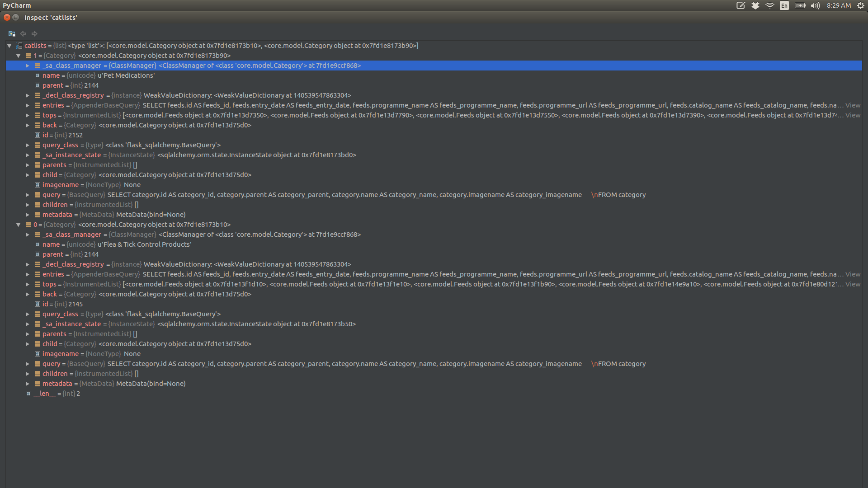Click the Set As Top toolbar icon
The height and width of the screenshot is (488, 868).
coord(12,33)
